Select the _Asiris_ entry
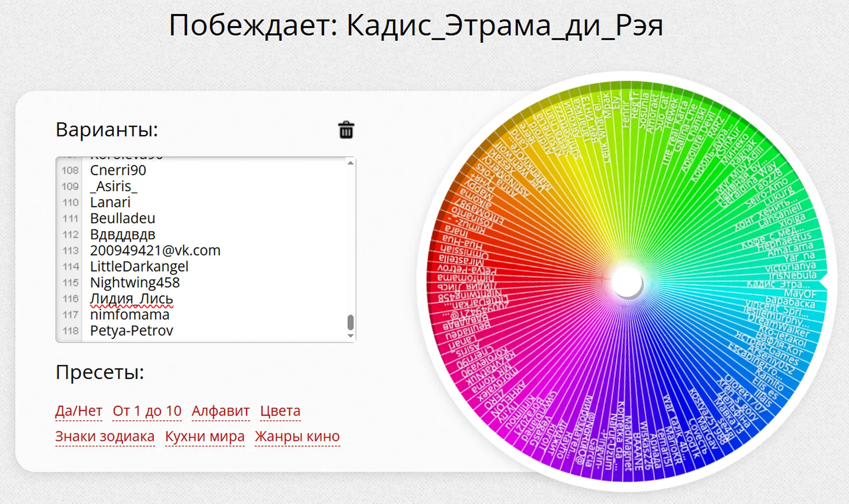Image resolution: width=849 pixels, height=504 pixels. pyautogui.click(x=113, y=186)
